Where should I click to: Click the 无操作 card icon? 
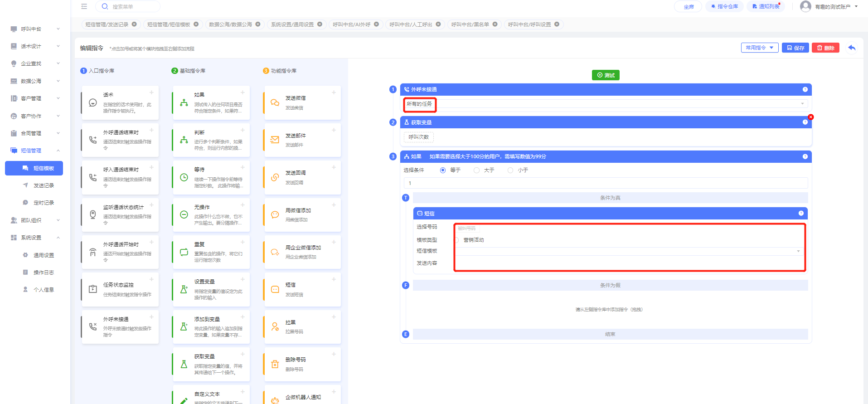(184, 215)
